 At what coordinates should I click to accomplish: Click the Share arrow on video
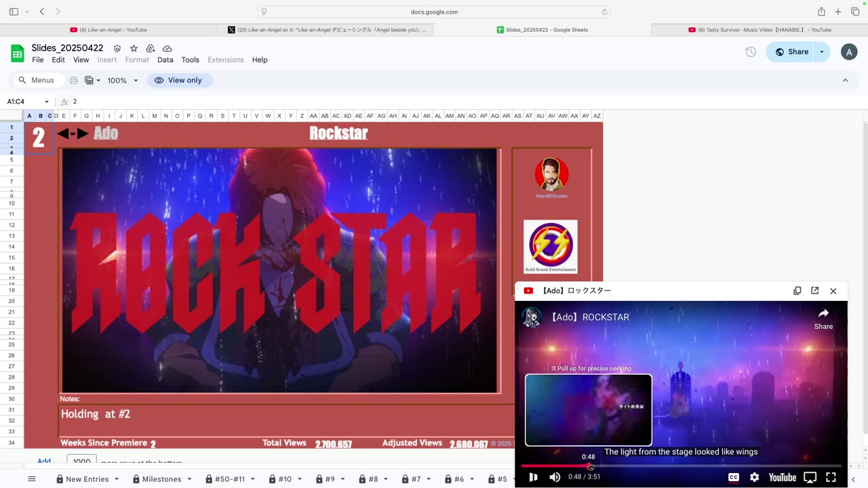point(823,318)
